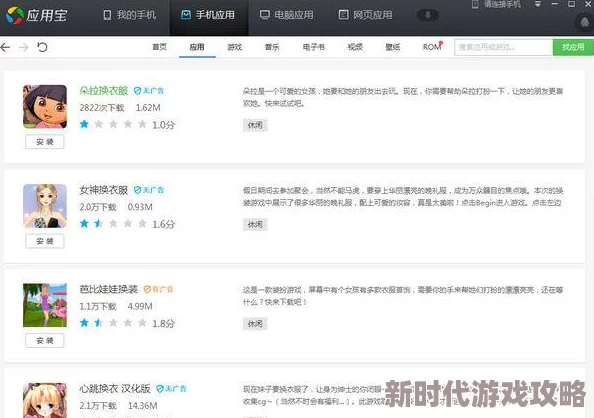
Task: Click the green 找应用 search button
Action: pos(573,47)
